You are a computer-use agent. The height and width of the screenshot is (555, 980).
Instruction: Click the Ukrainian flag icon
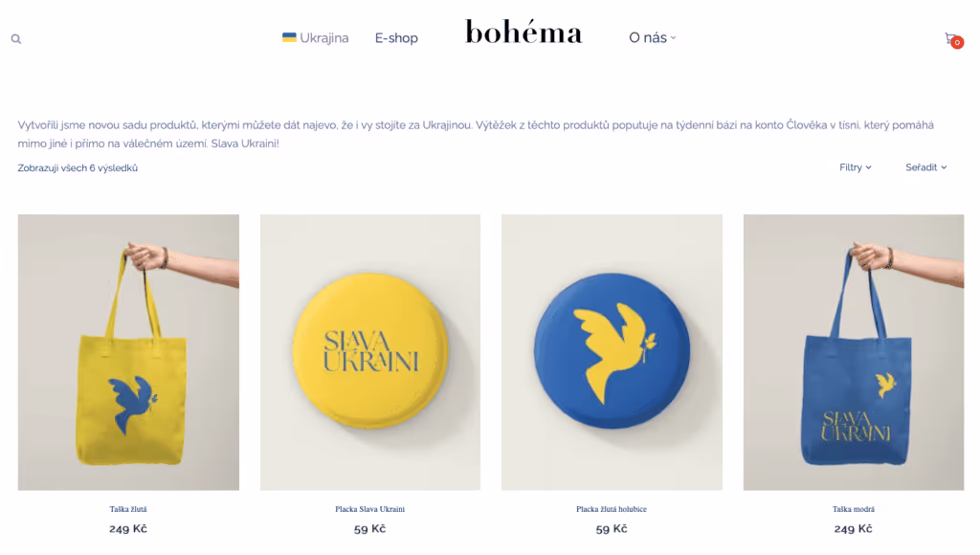[289, 37]
